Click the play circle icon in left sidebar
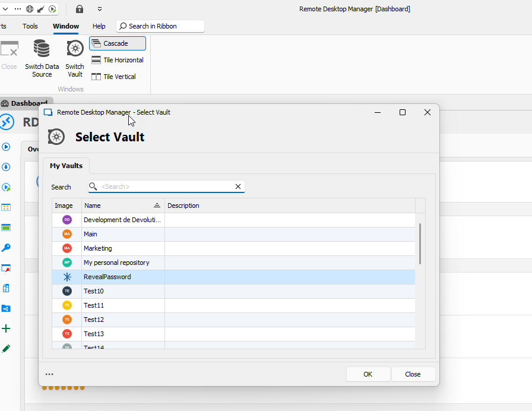This screenshot has width=532, height=411. pos(6,147)
